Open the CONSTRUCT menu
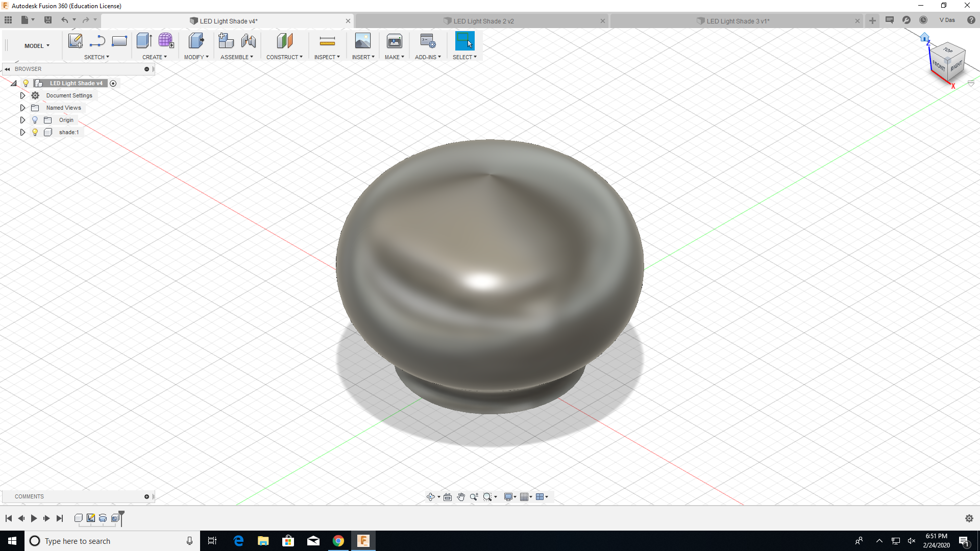980x551 pixels. [284, 57]
